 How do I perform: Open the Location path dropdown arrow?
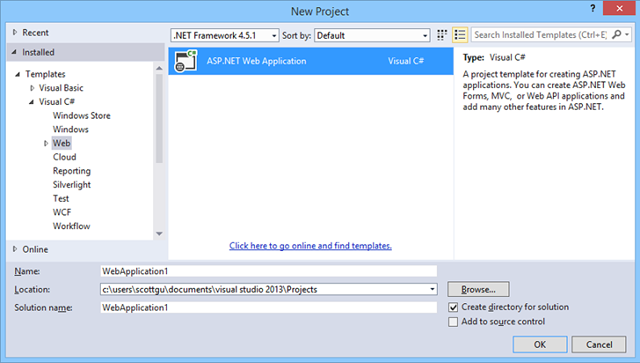pos(432,290)
